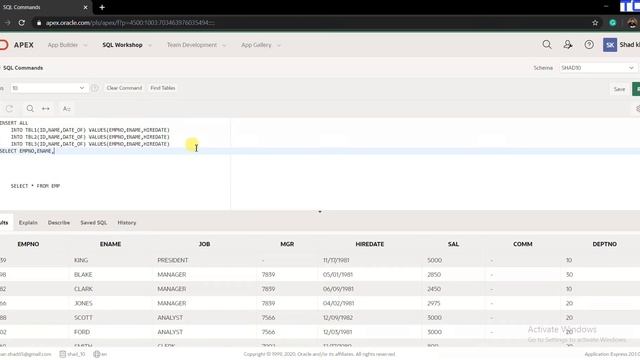Click the globe language icon in footer
The height and width of the screenshot is (360, 640).
tap(97, 354)
